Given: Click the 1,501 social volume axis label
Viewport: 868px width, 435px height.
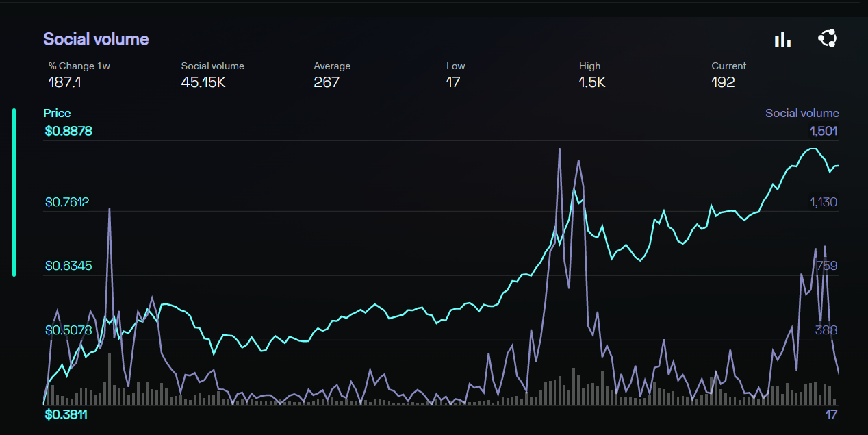Looking at the screenshot, I should pos(824,131).
